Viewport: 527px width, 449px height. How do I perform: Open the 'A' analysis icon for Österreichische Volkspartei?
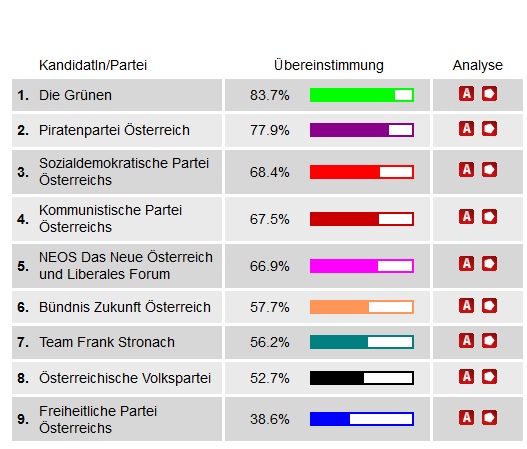pyautogui.click(x=466, y=376)
